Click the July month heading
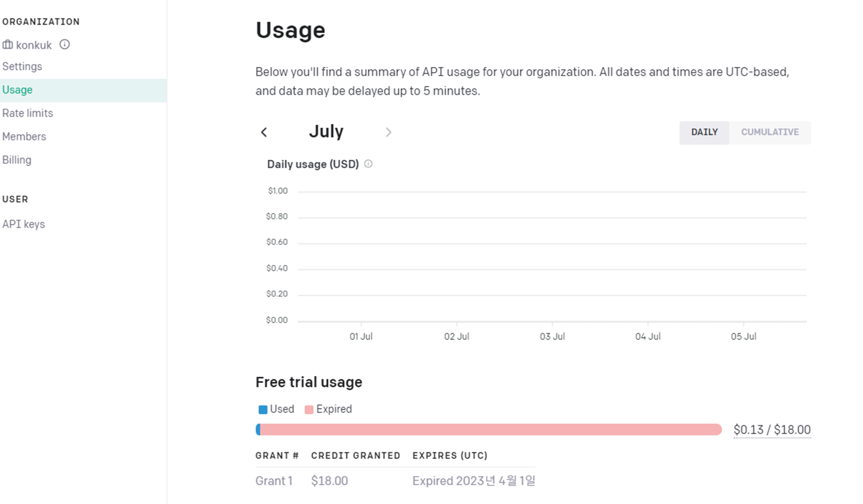This screenshot has width=863, height=504. (326, 131)
